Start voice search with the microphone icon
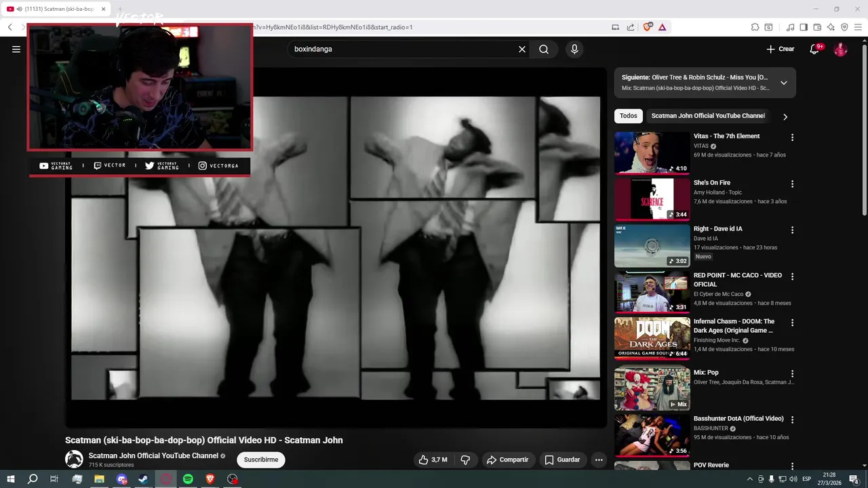 pos(574,49)
